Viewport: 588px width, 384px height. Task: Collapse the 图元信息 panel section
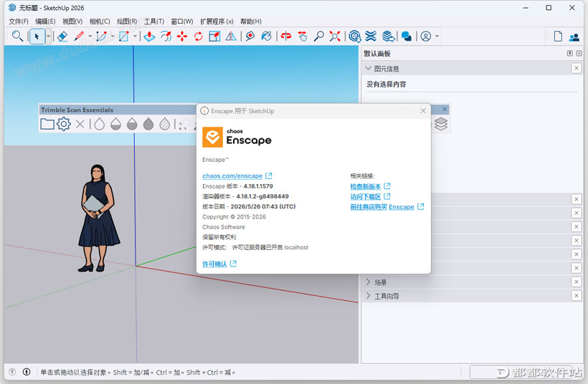(369, 68)
